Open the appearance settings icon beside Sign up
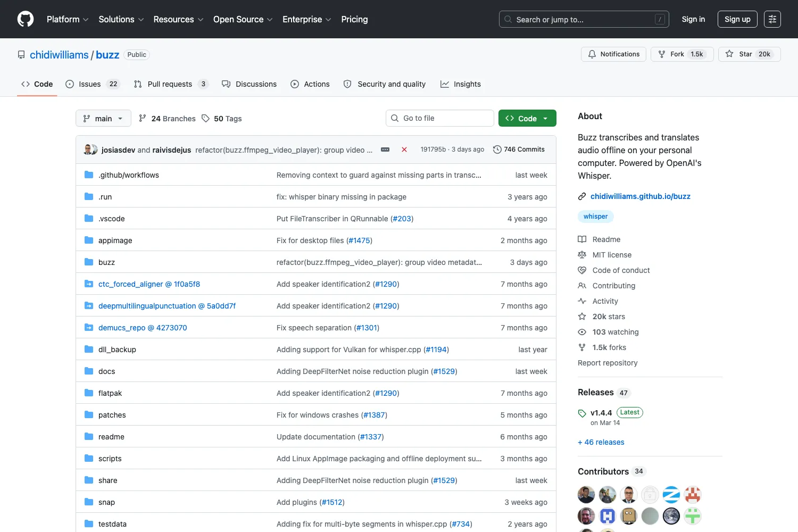Viewport: 798px width, 532px height. [x=772, y=19]
